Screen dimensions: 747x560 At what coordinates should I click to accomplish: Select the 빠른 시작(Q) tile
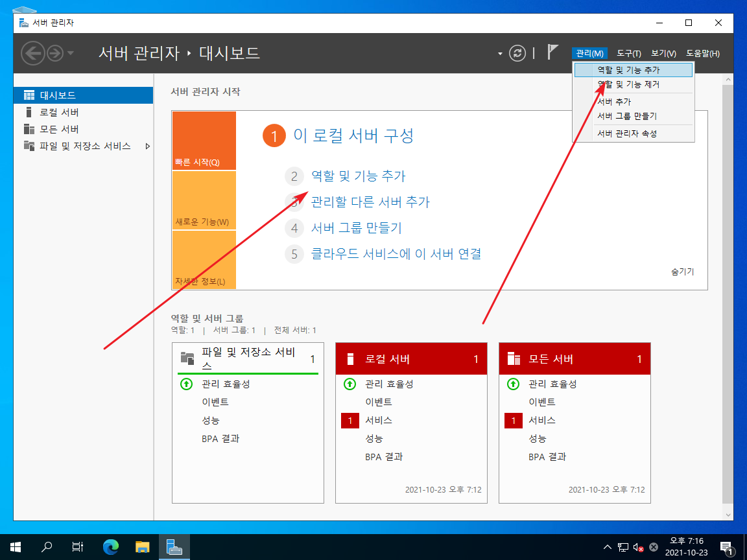204,141
